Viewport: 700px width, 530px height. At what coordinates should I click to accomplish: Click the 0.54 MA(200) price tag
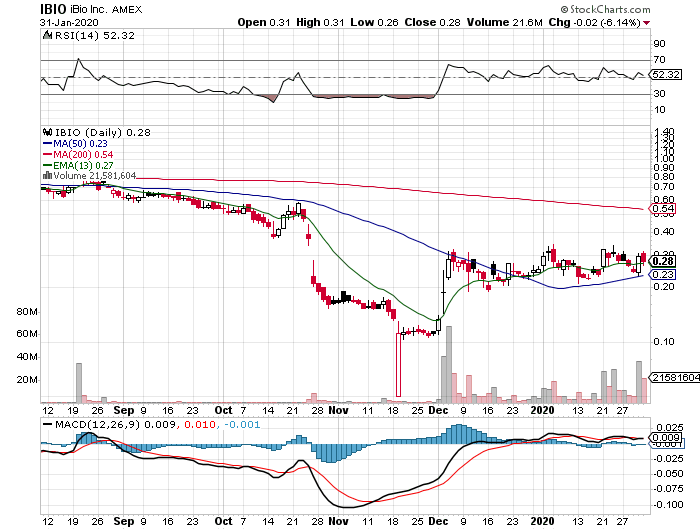[662, 208]
